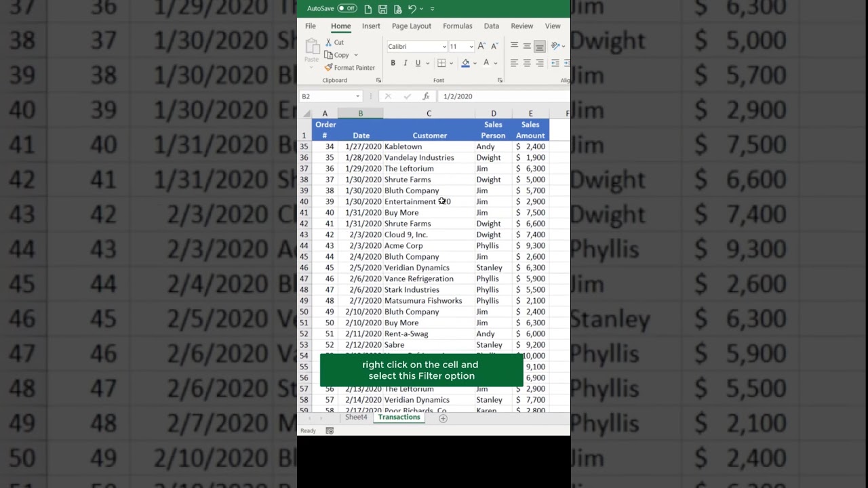Apply the Font Color A swatch
The height and width of the screenshot is (488, 868).
(486, 63)
